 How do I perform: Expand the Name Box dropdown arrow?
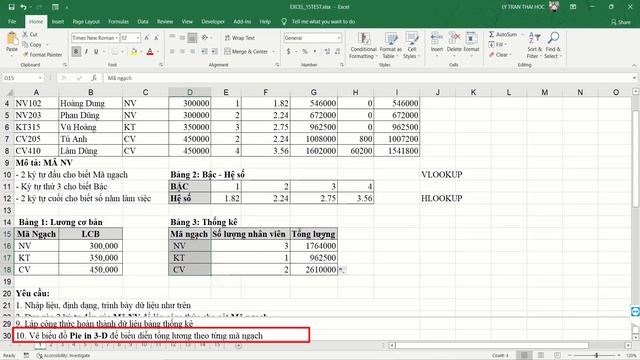40,78
